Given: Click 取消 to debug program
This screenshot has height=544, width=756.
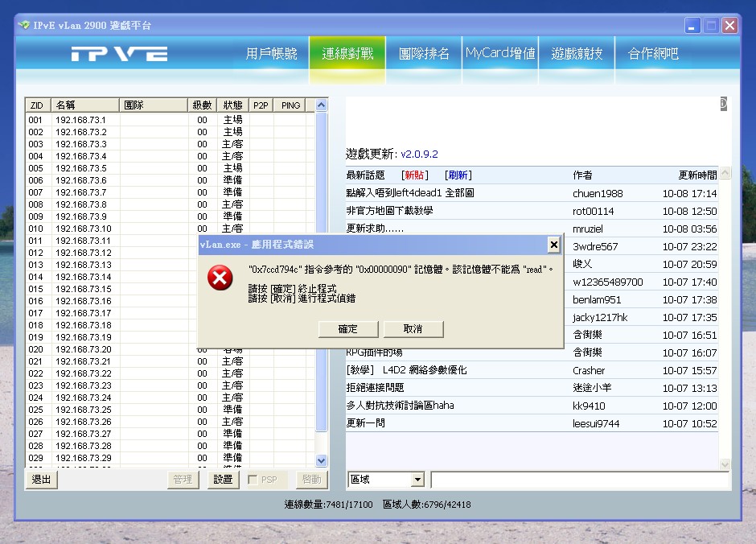Looking at the screenshot, I should point(413,329).
